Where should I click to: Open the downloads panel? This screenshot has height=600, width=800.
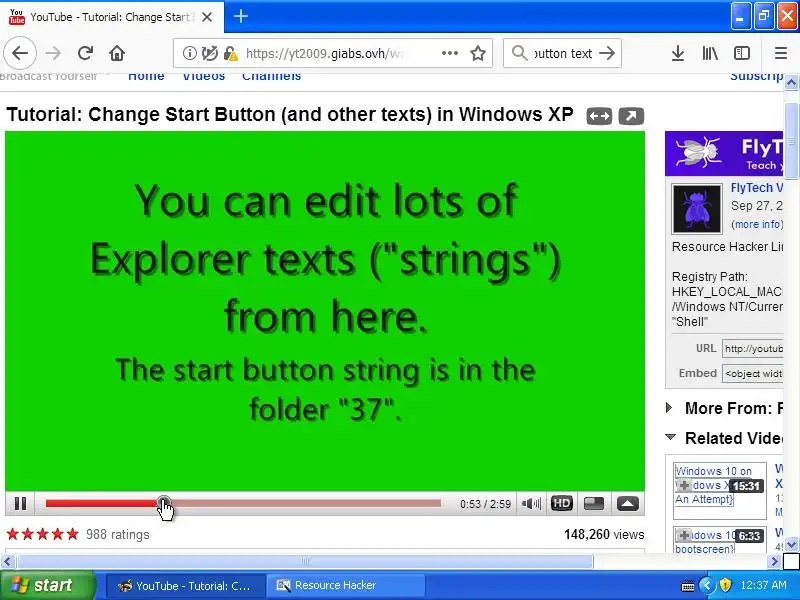[678, 53]
